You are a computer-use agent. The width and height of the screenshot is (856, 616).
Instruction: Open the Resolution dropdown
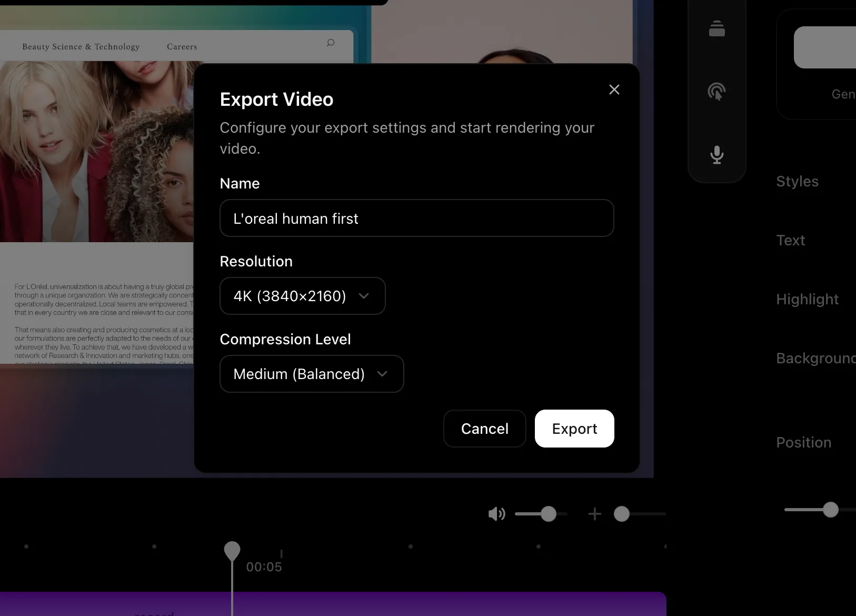click(302, 296)
